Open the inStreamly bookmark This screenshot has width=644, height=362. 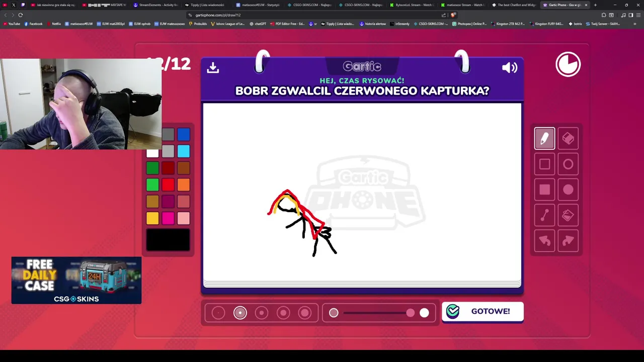click(x=399, y=24)
